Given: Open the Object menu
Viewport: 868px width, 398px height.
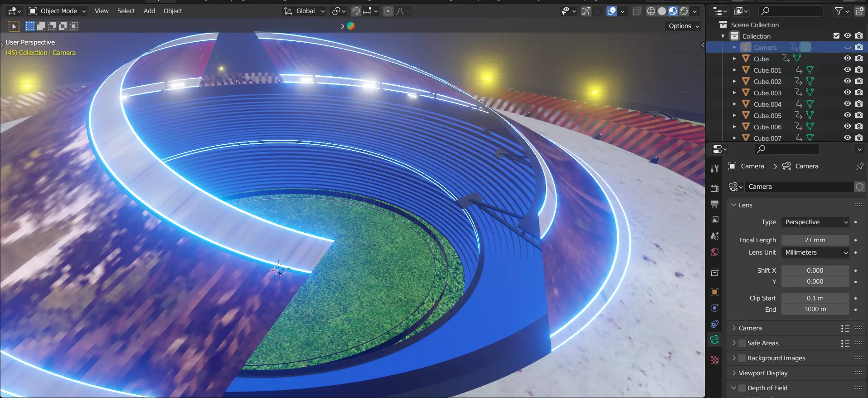Looking at the screenshot, I should click(173, 11).
